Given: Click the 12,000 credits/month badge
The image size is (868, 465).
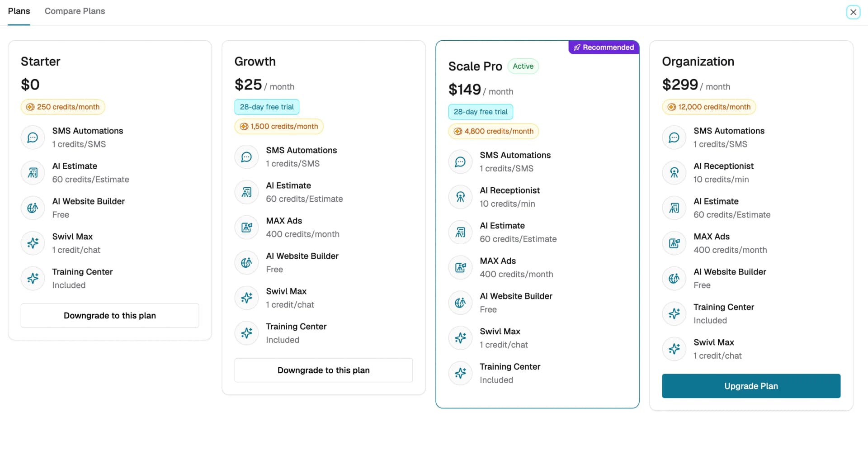Looking at the screenshot, I should pos(709,107).
